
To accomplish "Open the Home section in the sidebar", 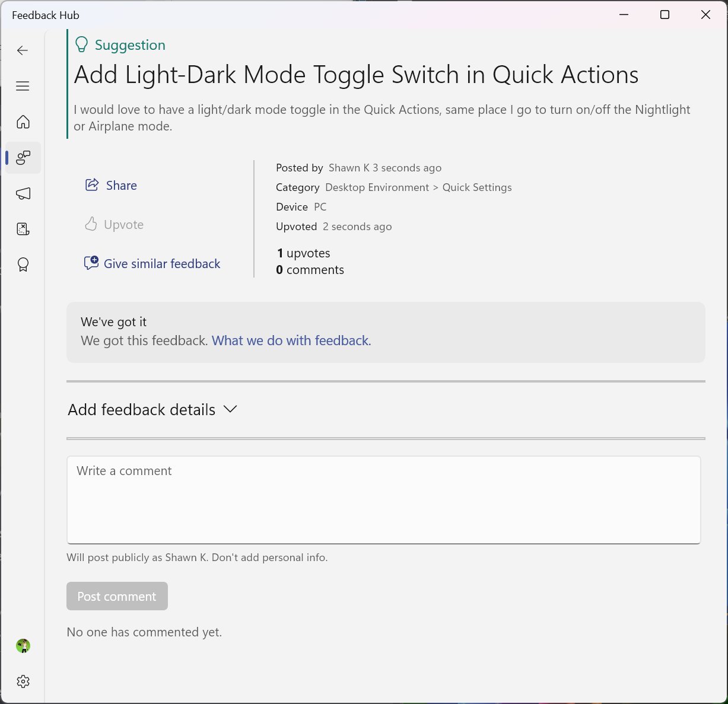I will tap(23, 122).
